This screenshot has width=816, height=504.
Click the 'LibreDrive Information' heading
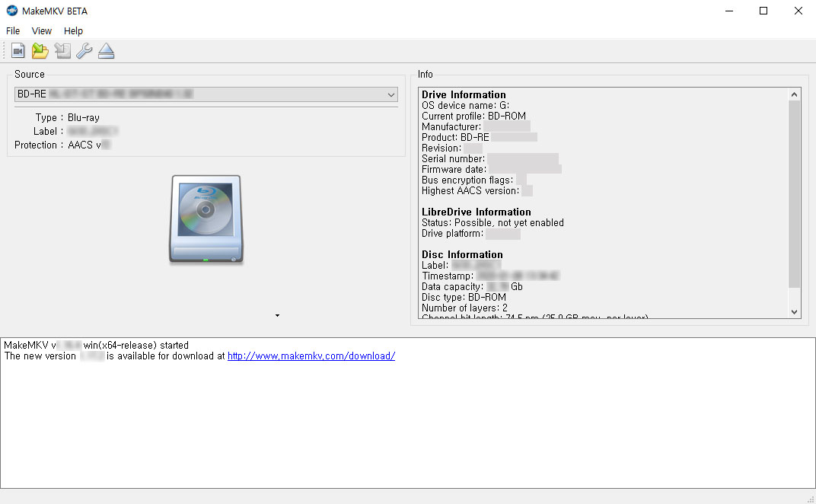tap(477, 212)
